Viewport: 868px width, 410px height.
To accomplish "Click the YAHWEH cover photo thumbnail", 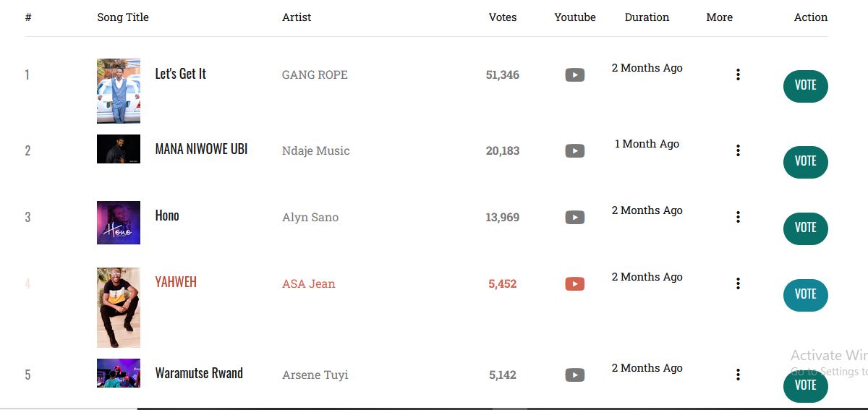I will tap(119, 307).
